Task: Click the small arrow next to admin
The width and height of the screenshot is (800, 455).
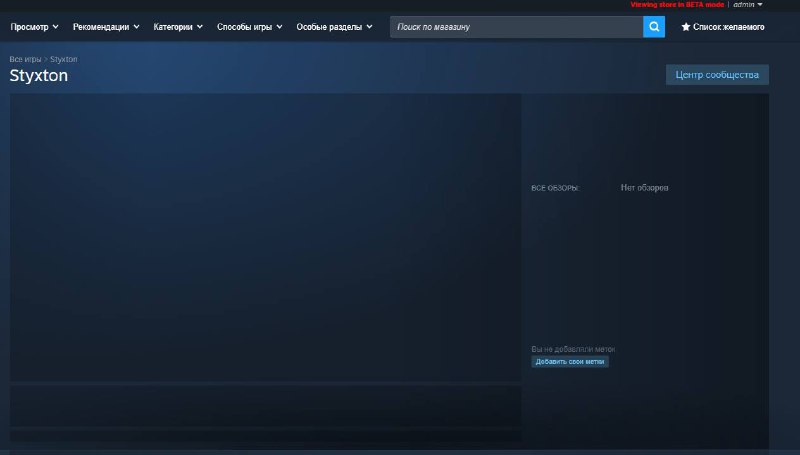Action: pyautogui.click(x=760, y=5)
